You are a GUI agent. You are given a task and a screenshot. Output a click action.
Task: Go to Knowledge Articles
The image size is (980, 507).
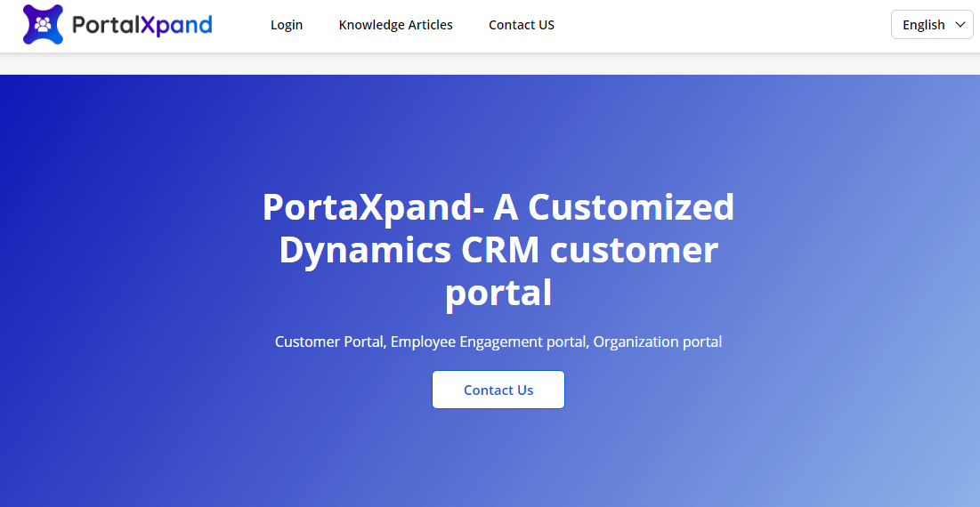pos(395,25)
